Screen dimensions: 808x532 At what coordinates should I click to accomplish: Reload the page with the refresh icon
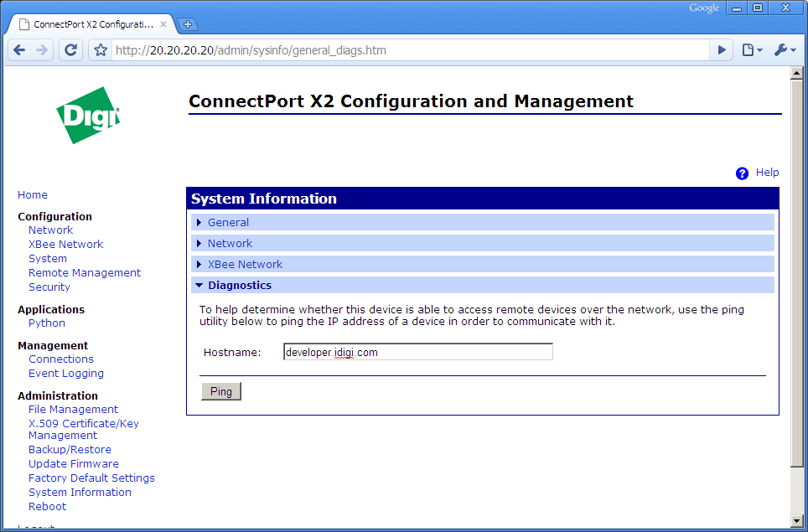pos(71,50)
